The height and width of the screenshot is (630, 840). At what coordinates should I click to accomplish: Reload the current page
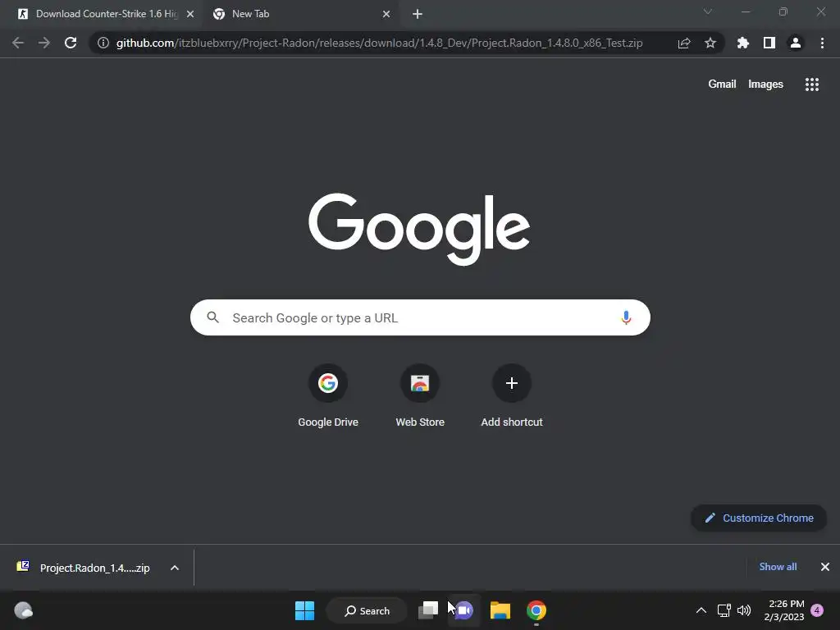[x=71, y=43]
